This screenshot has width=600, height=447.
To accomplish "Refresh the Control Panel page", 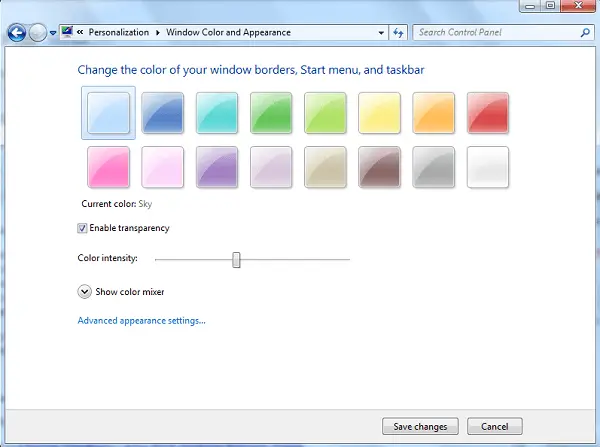I will click(x=398, y=33).
